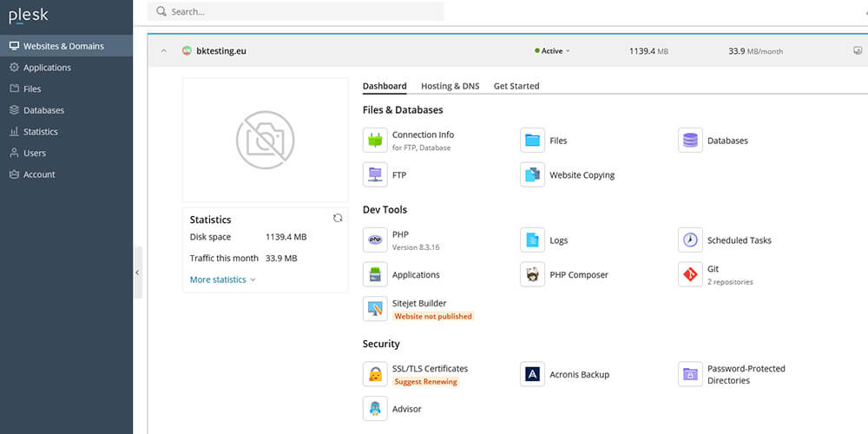Click the SSL/TLS Certificates padlock icon

[x=375, y=375]
